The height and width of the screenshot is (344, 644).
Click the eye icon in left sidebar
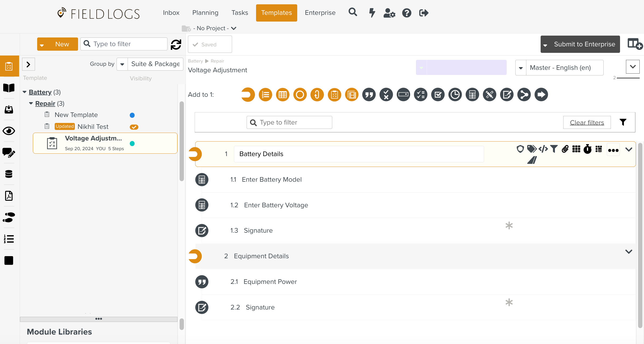pos(9,131)
